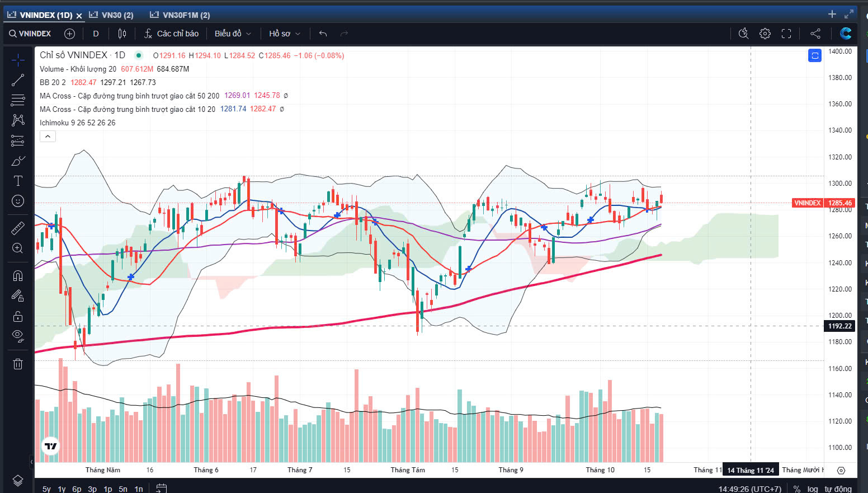Image resolution: width=868 pixels, height=493 pixels.
Task: Toggle percent scale mode
Action: coord(797,489)
